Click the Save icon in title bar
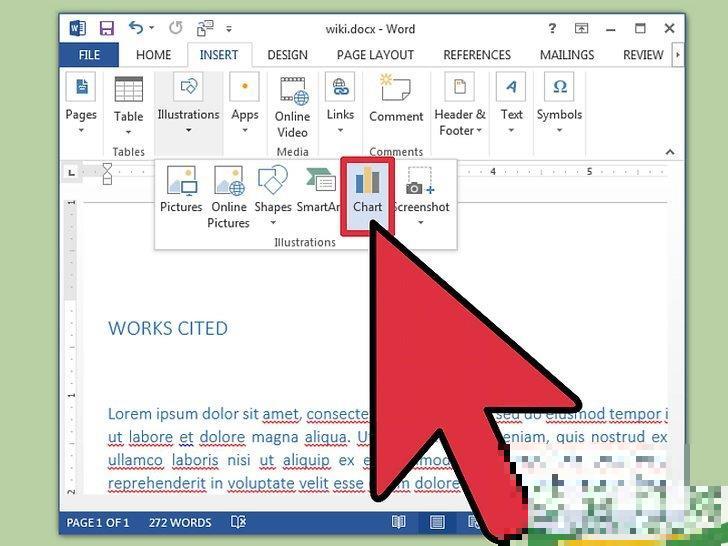This screenshot has width=728, height=546. point(106,27)
